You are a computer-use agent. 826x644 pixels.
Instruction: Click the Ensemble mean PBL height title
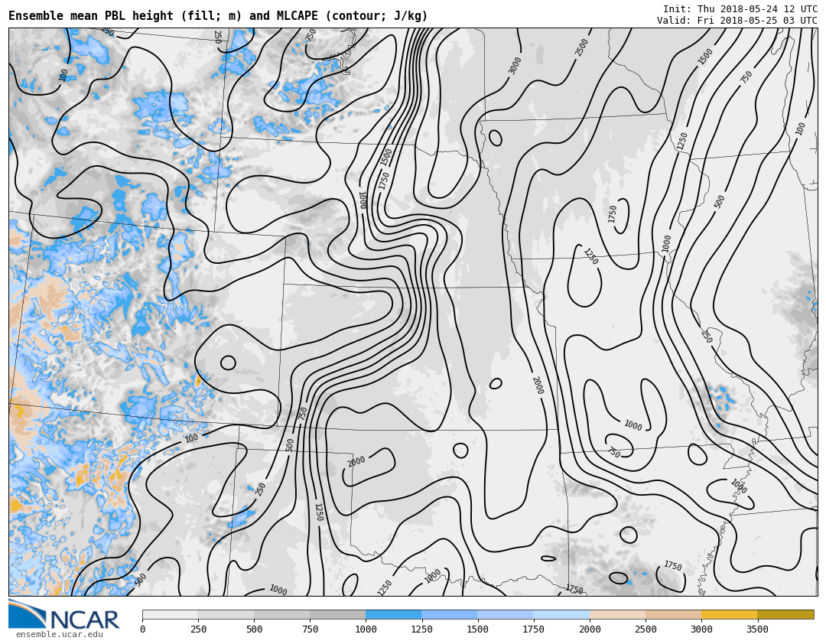pyautogui.click(x=218, y=16)
